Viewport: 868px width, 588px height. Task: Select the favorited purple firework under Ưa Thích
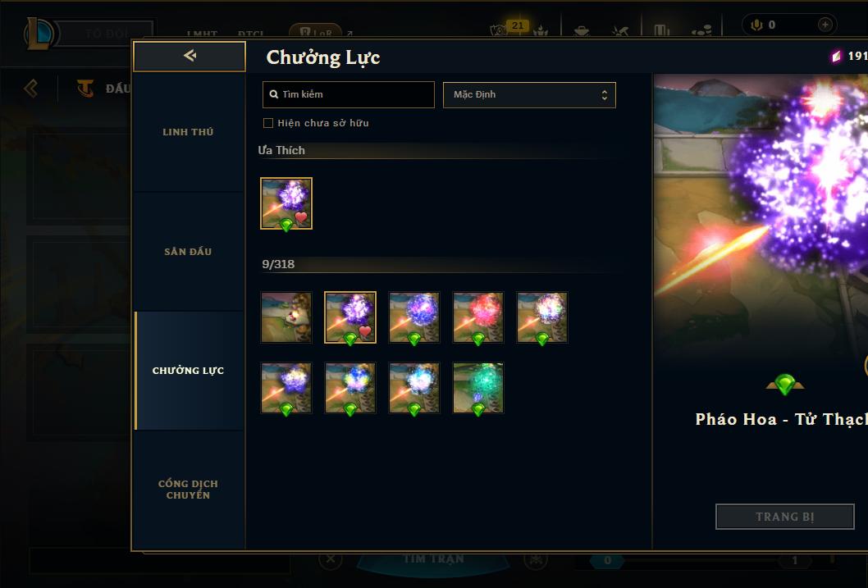[x=286, y=203]
